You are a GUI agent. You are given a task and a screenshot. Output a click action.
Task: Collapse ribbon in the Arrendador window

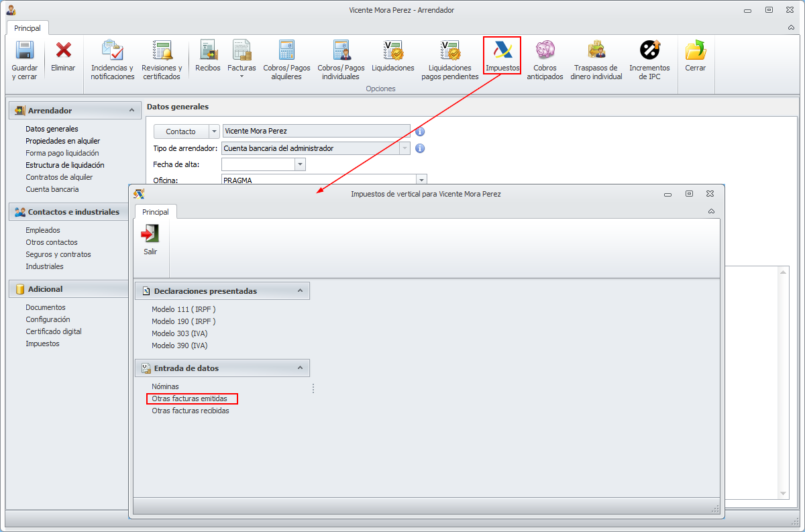click(x=791, y=28)
